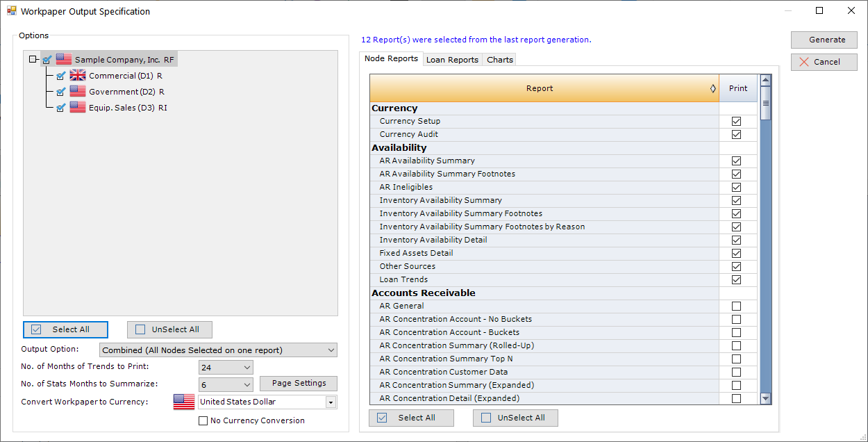Click the UK flag icon beside Commercial (D1)

tap(77, 76)
